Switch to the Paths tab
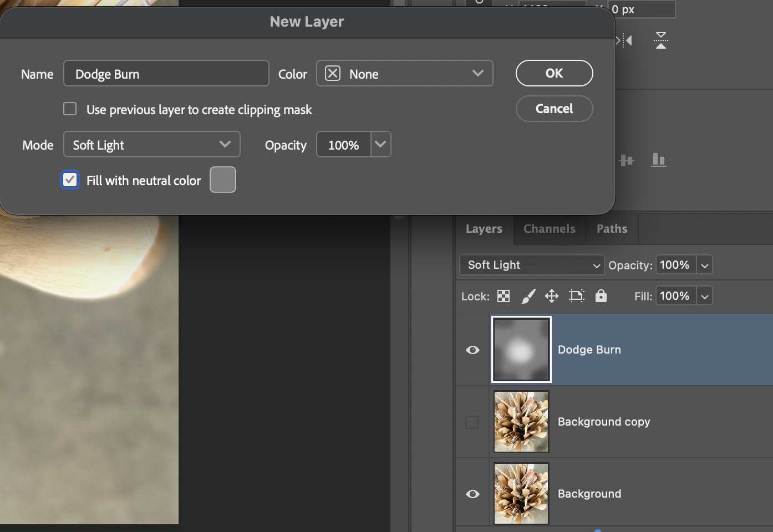Image resolution: width=773 pixels, height=532 pixels. point(612,229)
